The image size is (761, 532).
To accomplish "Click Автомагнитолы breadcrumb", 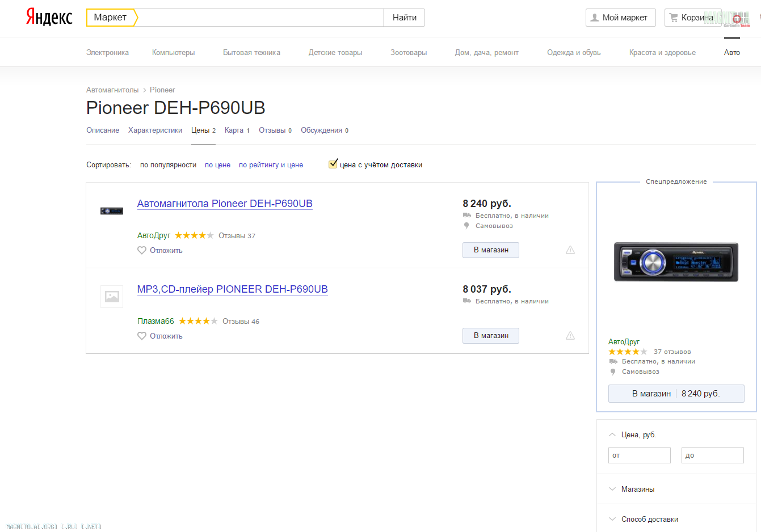I will (112, 90).
